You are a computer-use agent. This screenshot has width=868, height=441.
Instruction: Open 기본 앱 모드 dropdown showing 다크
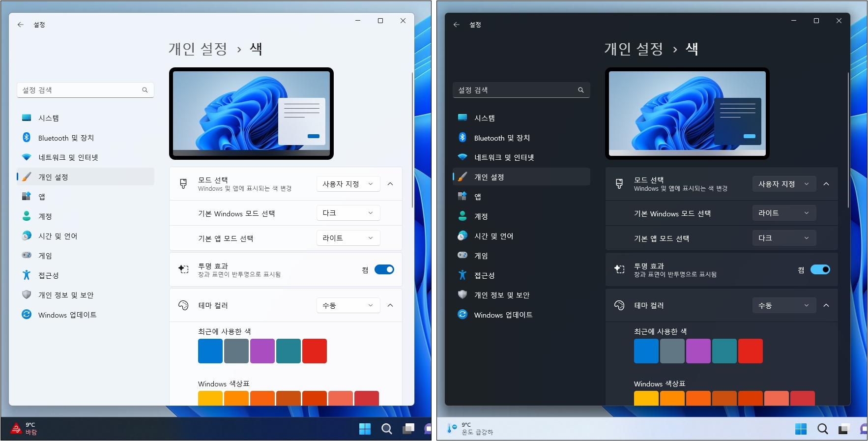tap(784, 238)
